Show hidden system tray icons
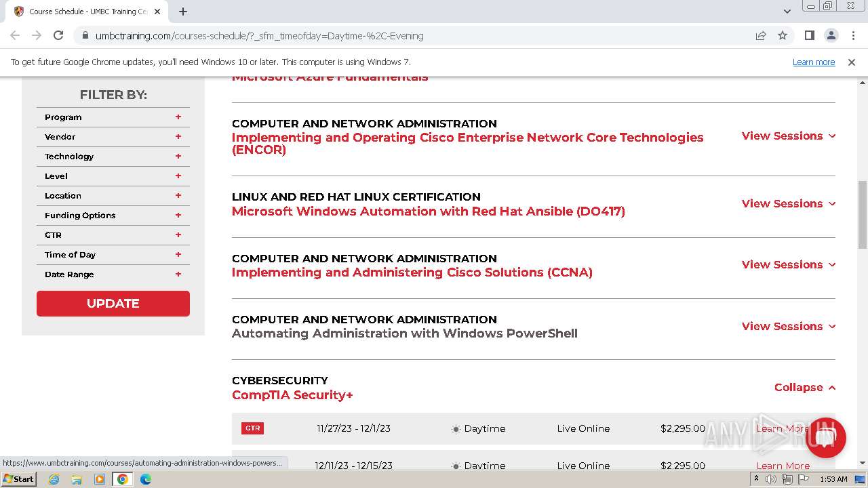868x488 pixels. (x=756, y=479)
